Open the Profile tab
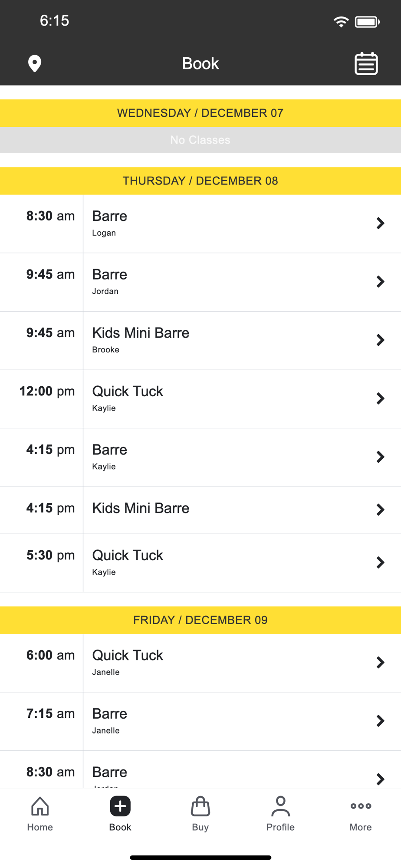The height and width of the screenshot is (868, 401). [280, 814]
